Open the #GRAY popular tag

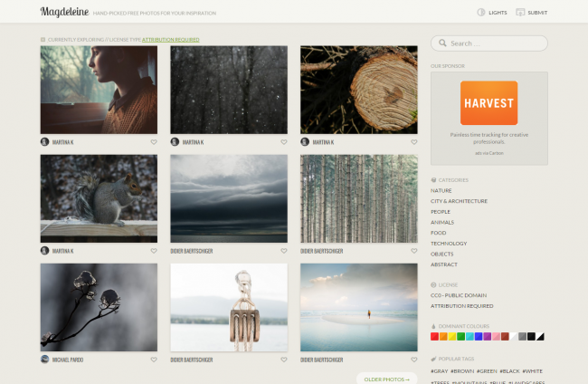click(439, 370)
